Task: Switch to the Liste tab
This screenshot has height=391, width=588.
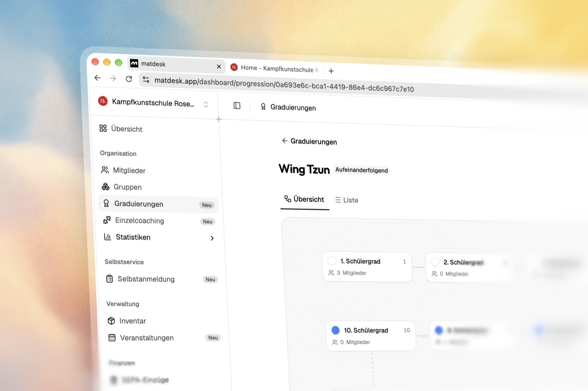Action: [346, 200]
